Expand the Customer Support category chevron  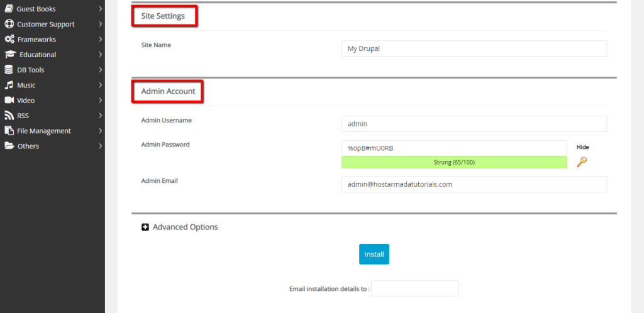pos(100,24)
